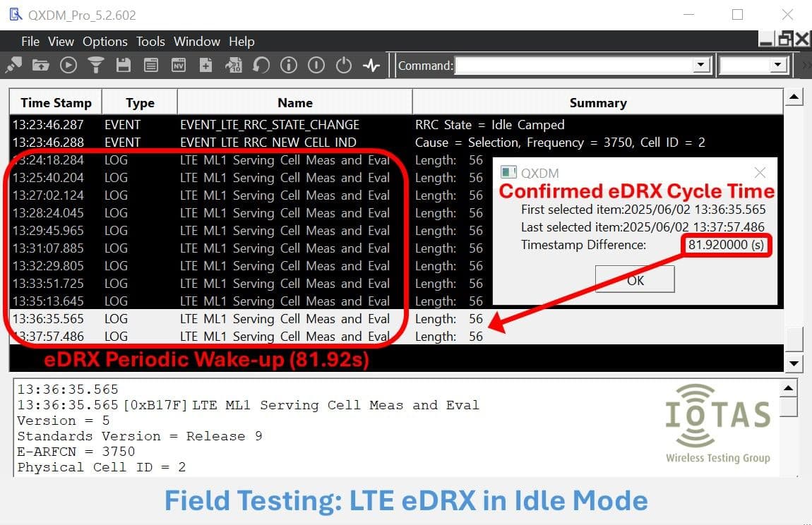Open the list view window icon

(150, 65)
